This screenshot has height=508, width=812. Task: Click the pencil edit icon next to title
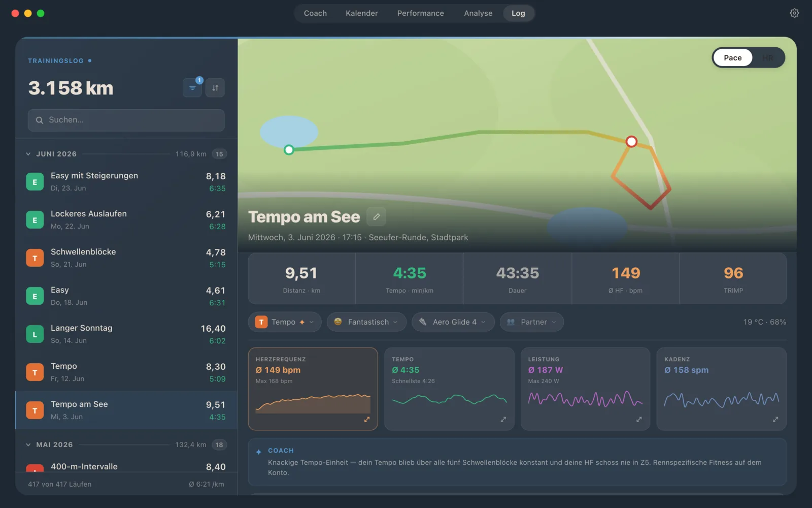pos(376,216)
